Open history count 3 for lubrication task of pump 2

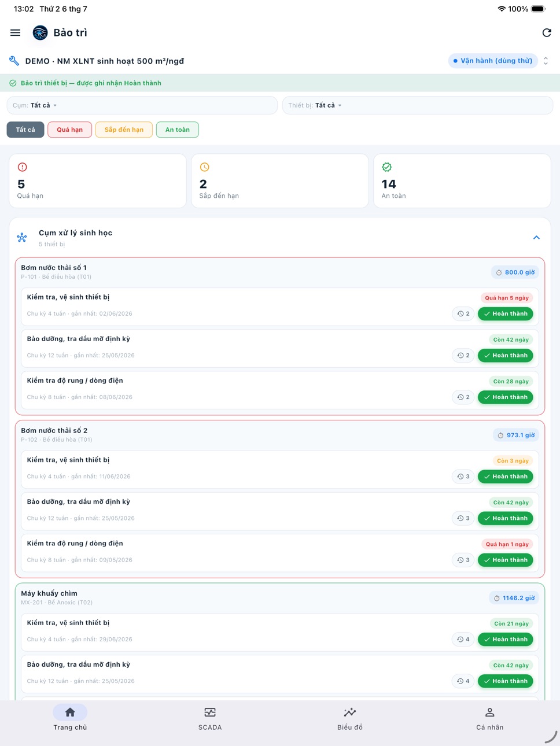click(x=463, y=519)
